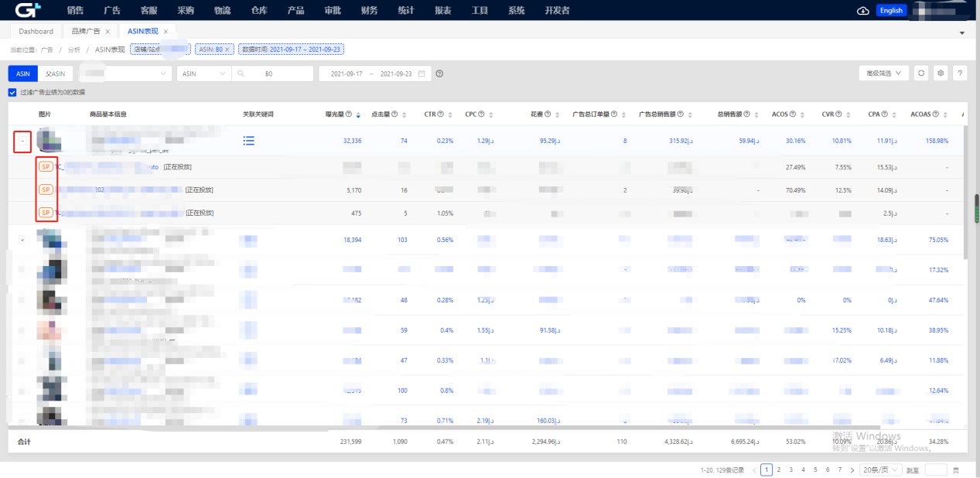Switch to the Dashboard tab

tap(36, 32)
